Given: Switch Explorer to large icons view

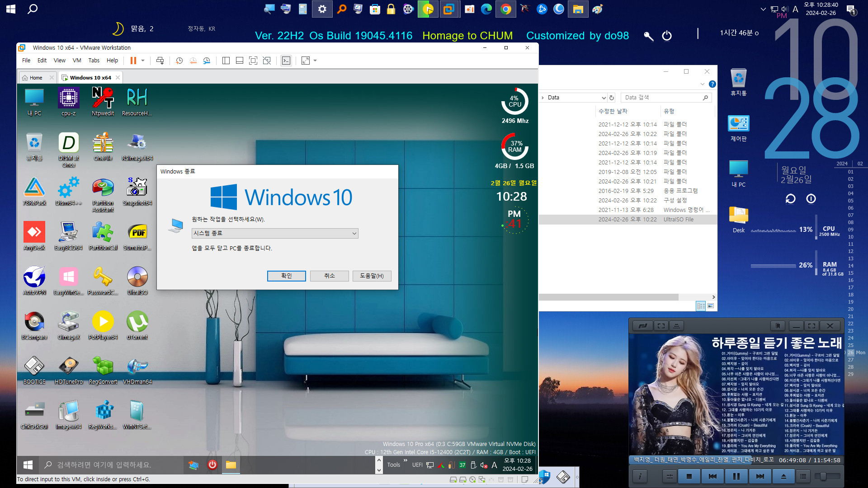Looking at the screenshot, I should (711, 306).
